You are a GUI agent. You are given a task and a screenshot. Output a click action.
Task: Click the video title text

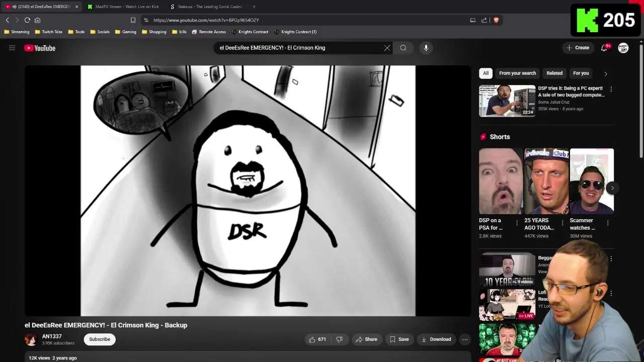coord(106,325)
